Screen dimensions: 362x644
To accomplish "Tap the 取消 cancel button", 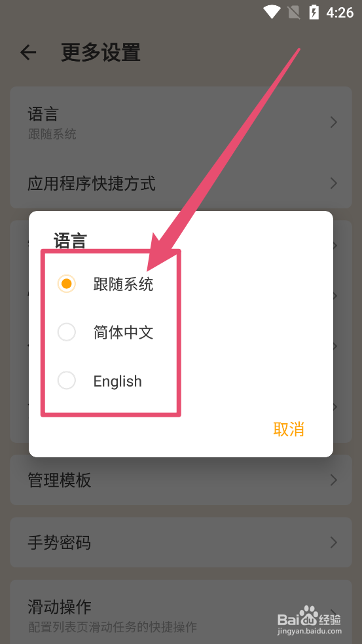I will (289, 429).
